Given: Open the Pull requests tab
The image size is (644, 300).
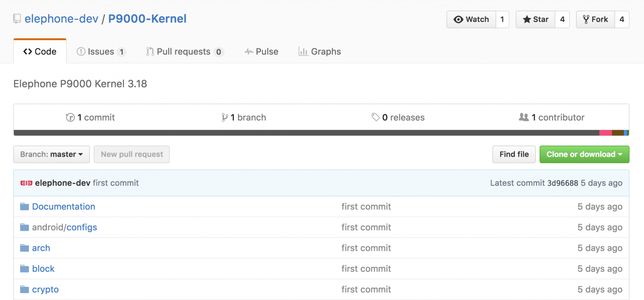Looking at the screenshot, I should click(185, 51).
